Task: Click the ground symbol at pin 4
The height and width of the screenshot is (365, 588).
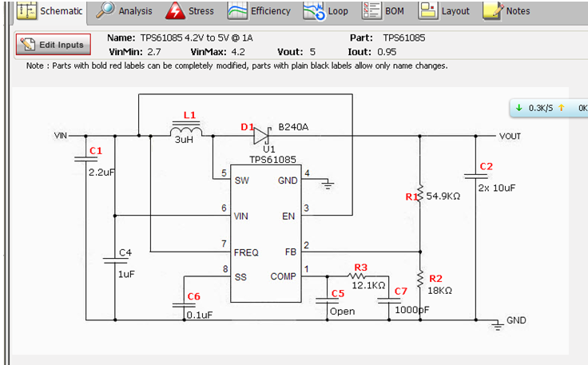Action: click(328, 184)
